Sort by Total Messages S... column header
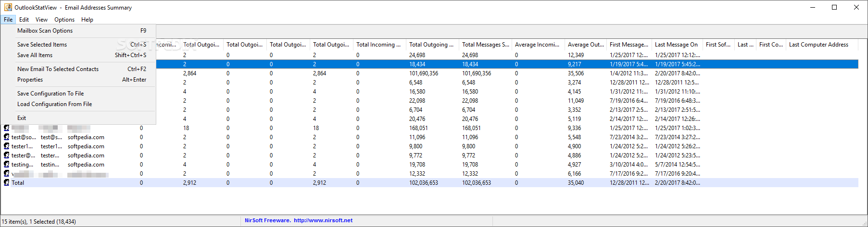This screenshot has width=868, height=227. 486,45
